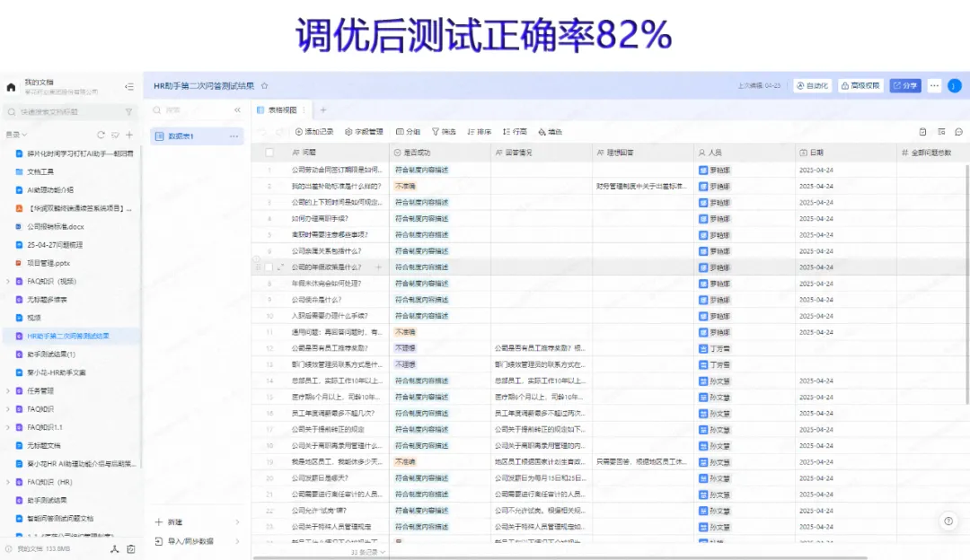Viewport: 970px width, 560px height.
Task: Open the comments bubble icon
Action: (x=959, y=132)
